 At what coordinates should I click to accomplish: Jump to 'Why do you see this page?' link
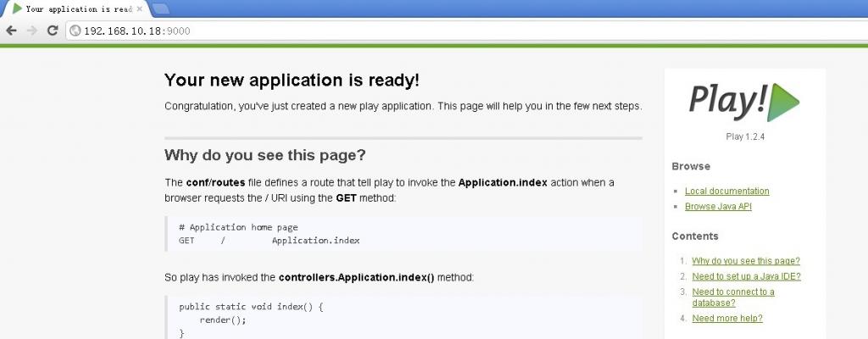[x=746, y=261]
